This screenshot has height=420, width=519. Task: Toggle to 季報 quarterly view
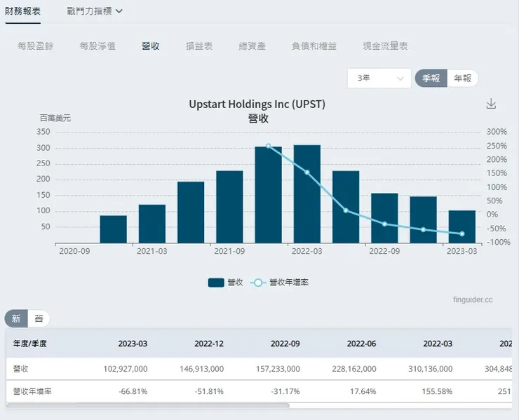click(431, 79)
